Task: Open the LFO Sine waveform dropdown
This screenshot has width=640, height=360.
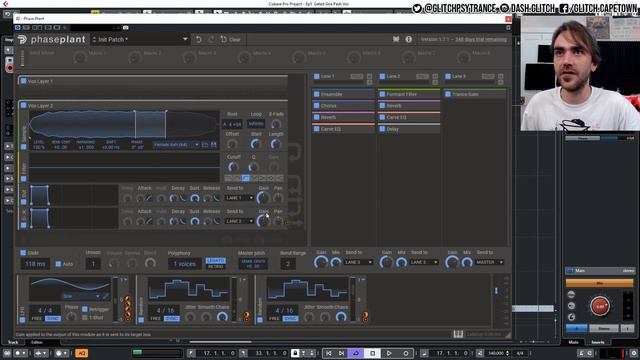Action: pos(81,296)
